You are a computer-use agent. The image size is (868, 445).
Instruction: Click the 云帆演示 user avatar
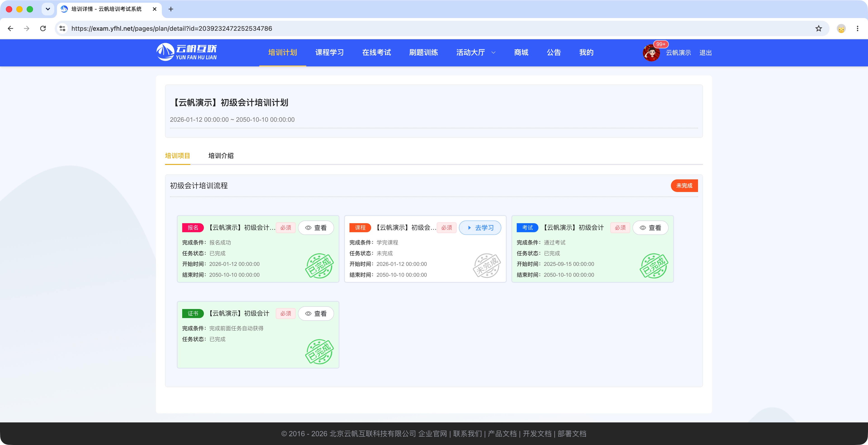click(x=651, y=53)
